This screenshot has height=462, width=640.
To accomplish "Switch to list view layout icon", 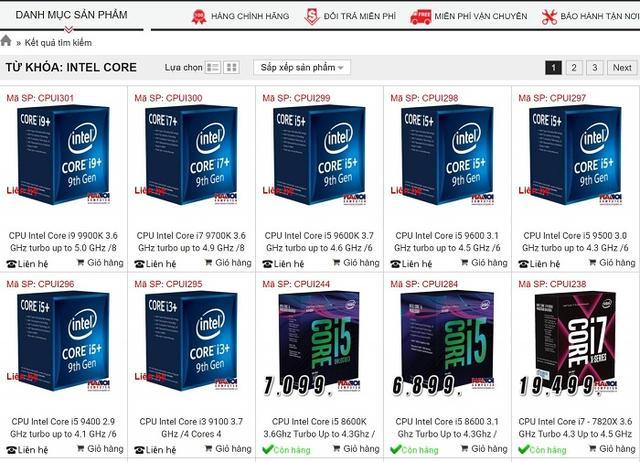I will (x=213, y=67).
